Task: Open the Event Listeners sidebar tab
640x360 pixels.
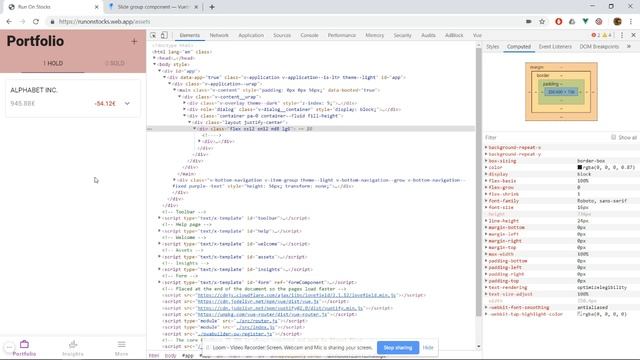Action: click(x=555, y=47)
